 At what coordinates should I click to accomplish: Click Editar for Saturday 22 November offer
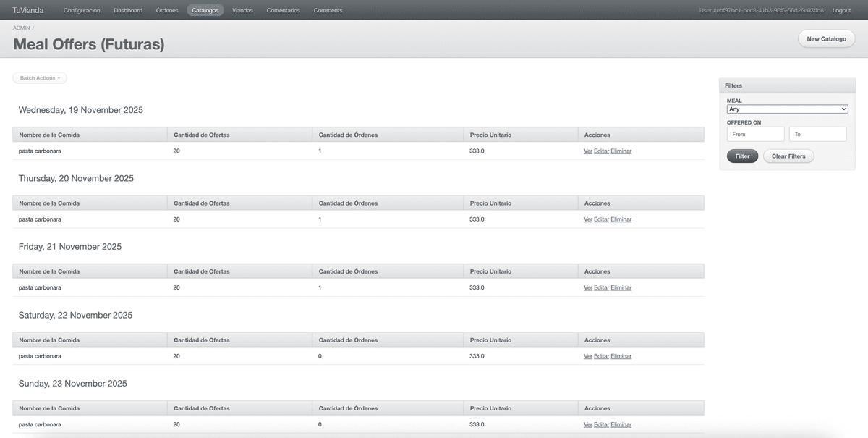(x=601, y=356)
